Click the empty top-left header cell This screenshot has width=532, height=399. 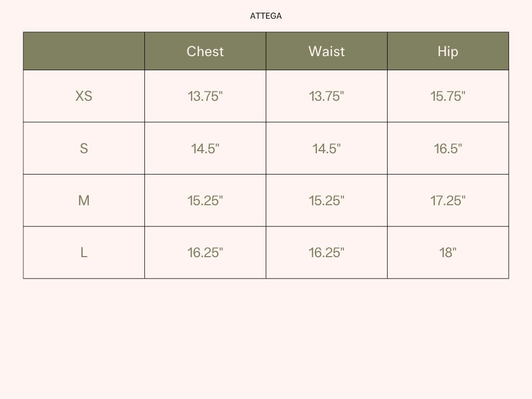click(84, 51)
